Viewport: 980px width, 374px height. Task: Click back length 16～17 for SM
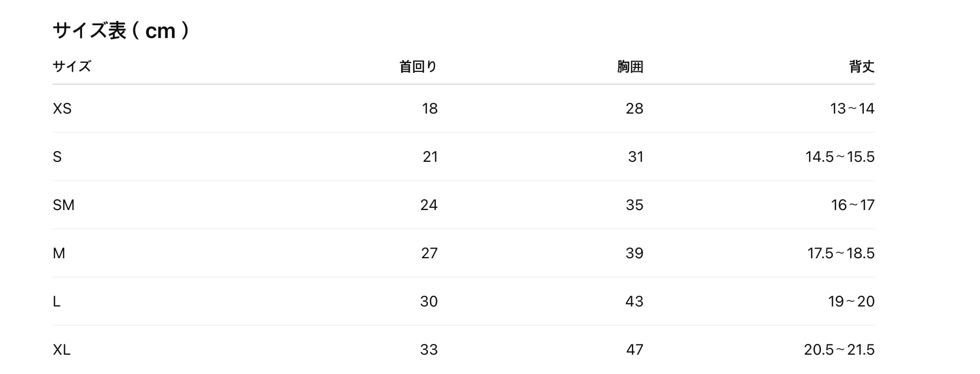tap(853, 205)
